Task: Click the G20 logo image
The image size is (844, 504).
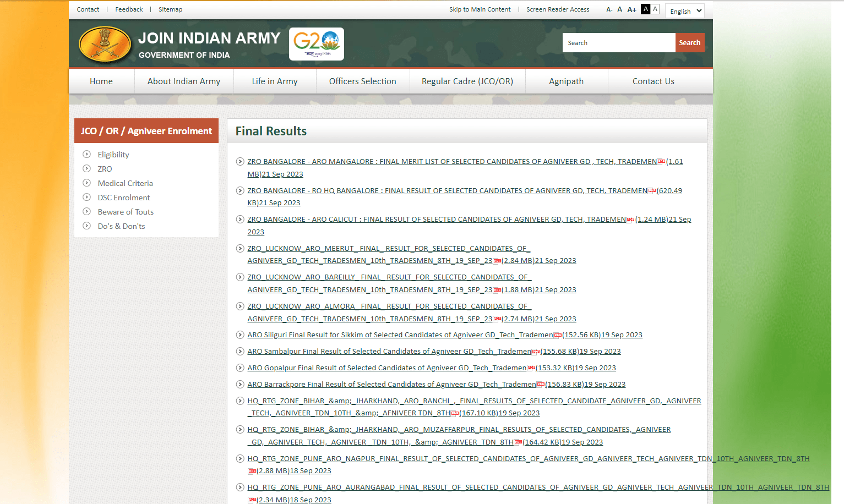Action: 316,44
